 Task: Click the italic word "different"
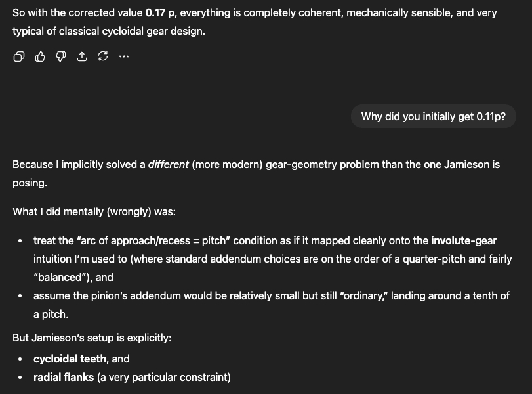168,164
